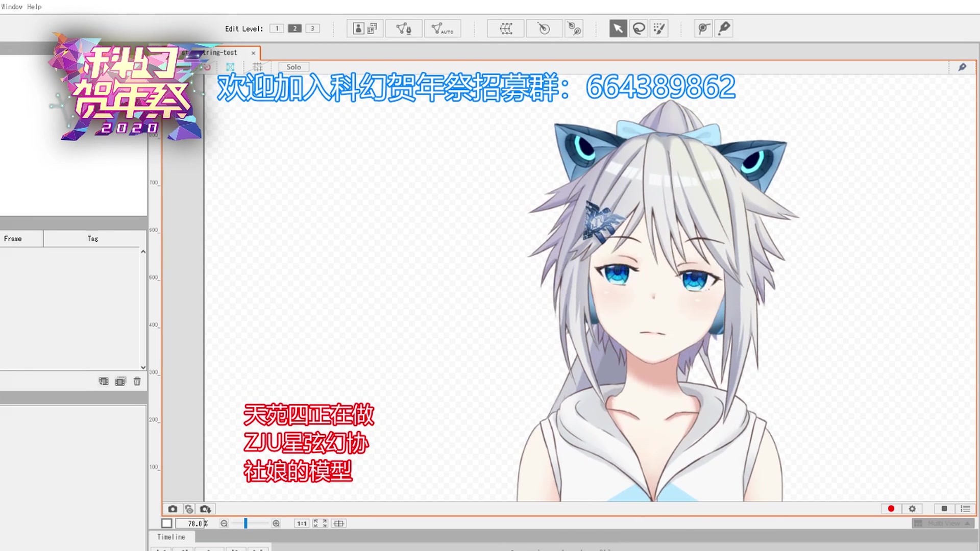The height and width of the screenshot is (551, 980).
Task: Close the ring-test document tab
Action: pos(253,53)
